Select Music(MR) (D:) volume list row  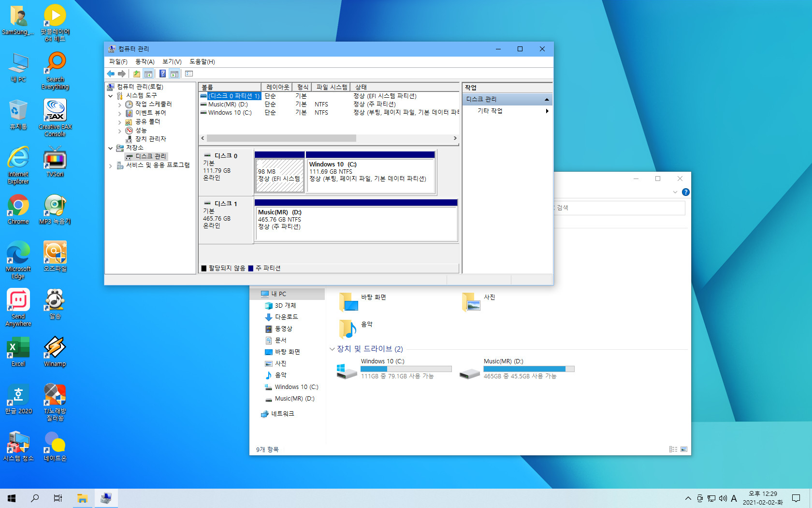click(329, 105)
